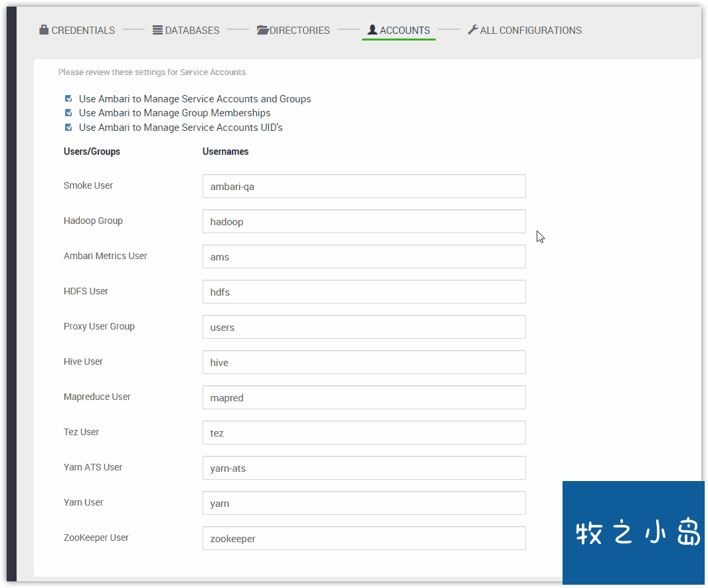Click the Mapreduce User label

point(97,397)
